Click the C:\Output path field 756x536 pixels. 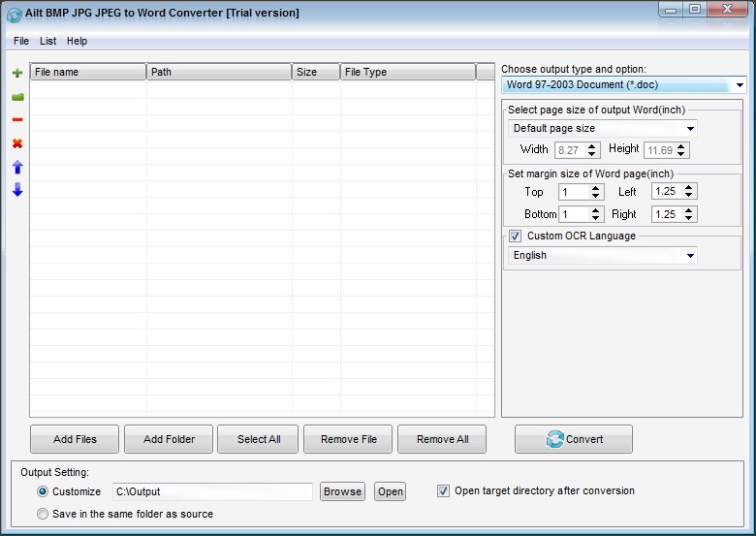[212, 491]
